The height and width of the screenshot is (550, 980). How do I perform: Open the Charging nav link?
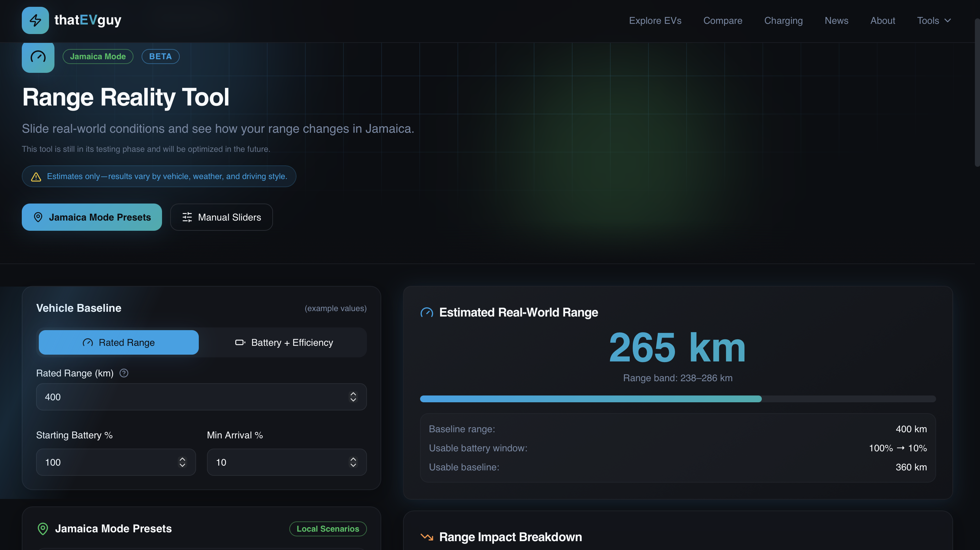[x=783, y=20]
